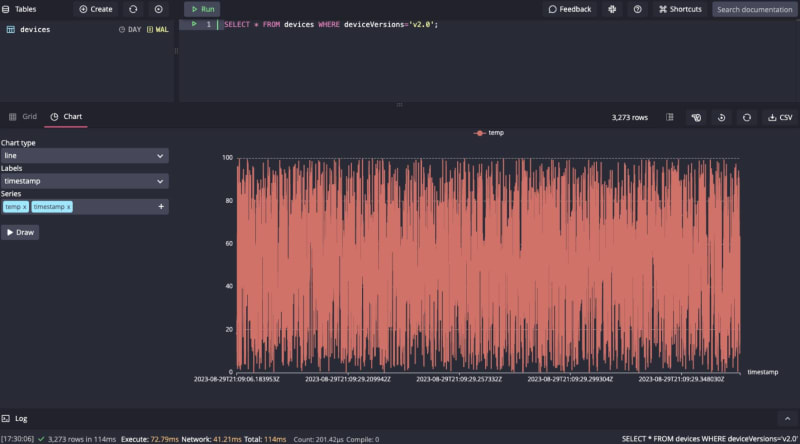Image resolution: width=800 pixels, height=444 pixels.
Task: Click x-axis label 2023-08-29T21:09:06.183953Z
Action: coord(237,379)
